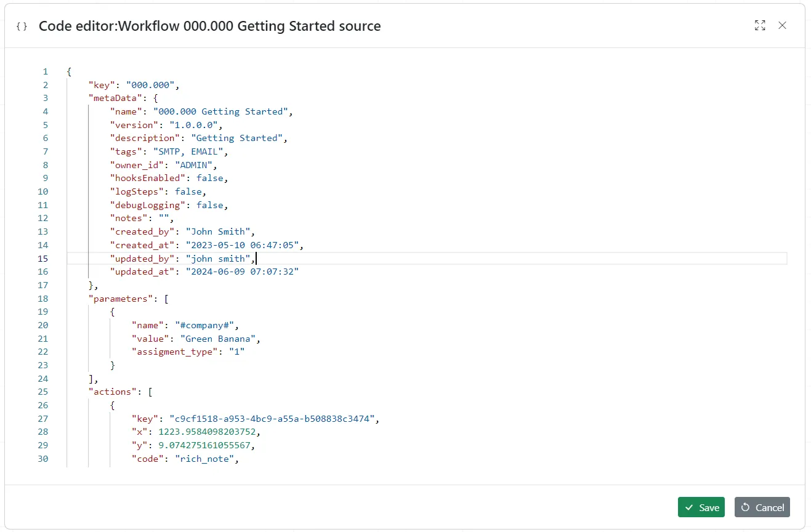Click the curly braces code editor icon

click(22, 26)
